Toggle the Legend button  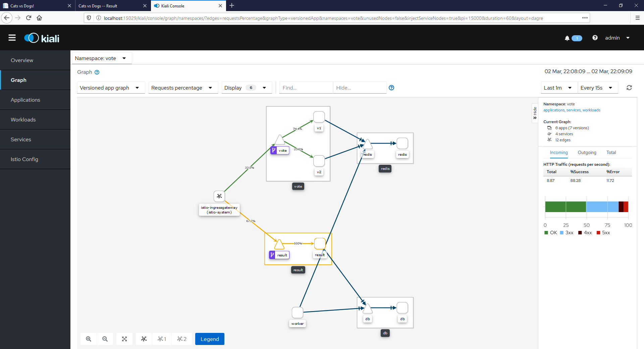[x=210, y=339]
